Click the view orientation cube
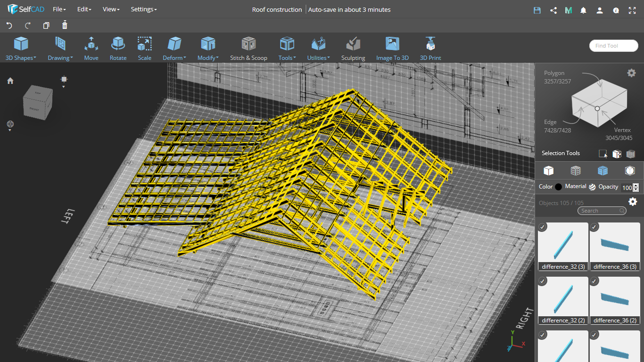 pos(38,102)
